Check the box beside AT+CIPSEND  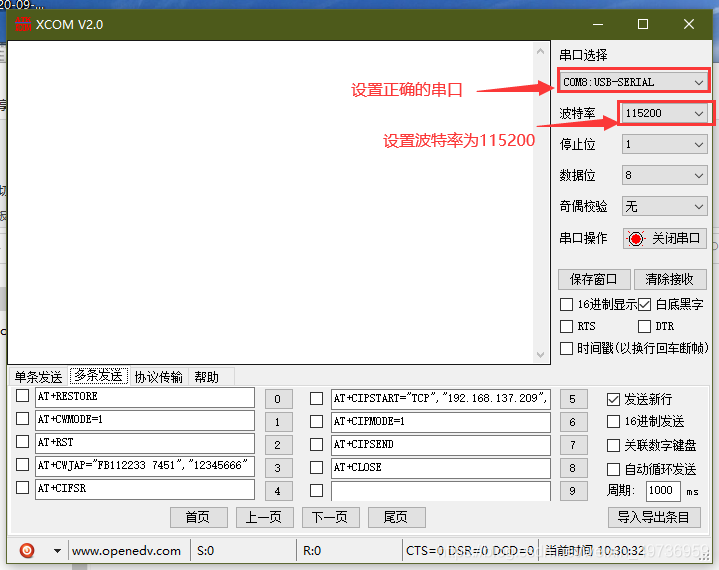click(316, 444)
